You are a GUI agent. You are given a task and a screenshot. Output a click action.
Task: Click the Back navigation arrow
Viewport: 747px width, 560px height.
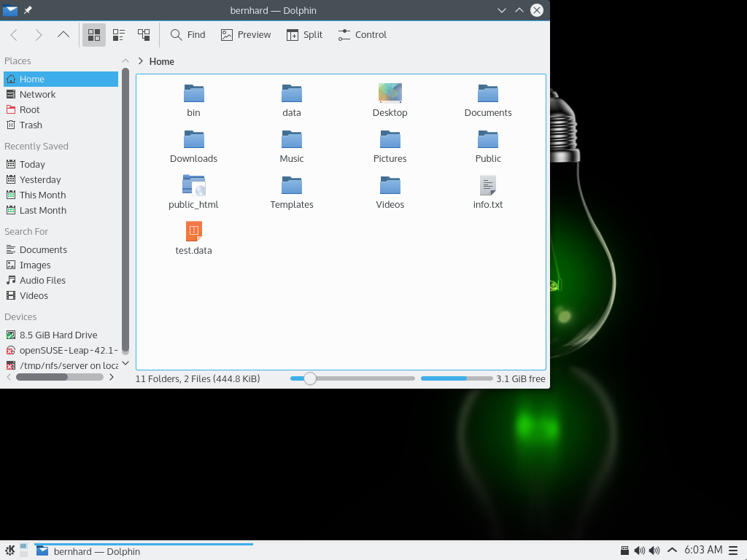(14, 35)
